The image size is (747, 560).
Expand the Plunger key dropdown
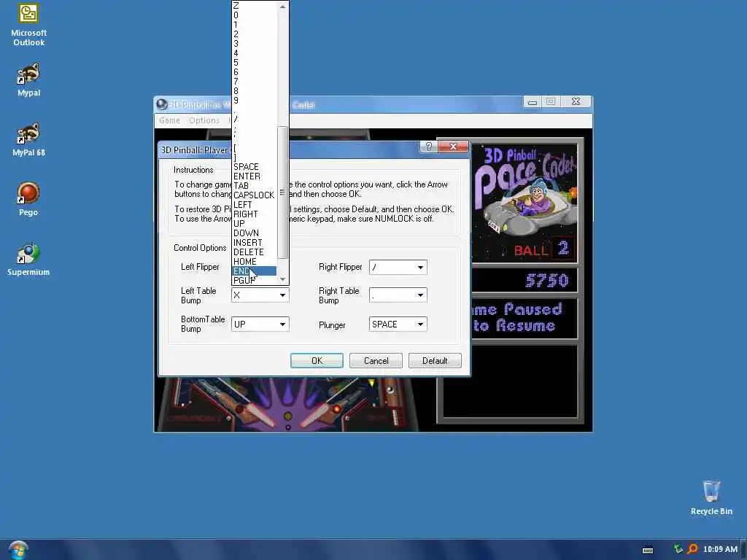pos(420,324)
